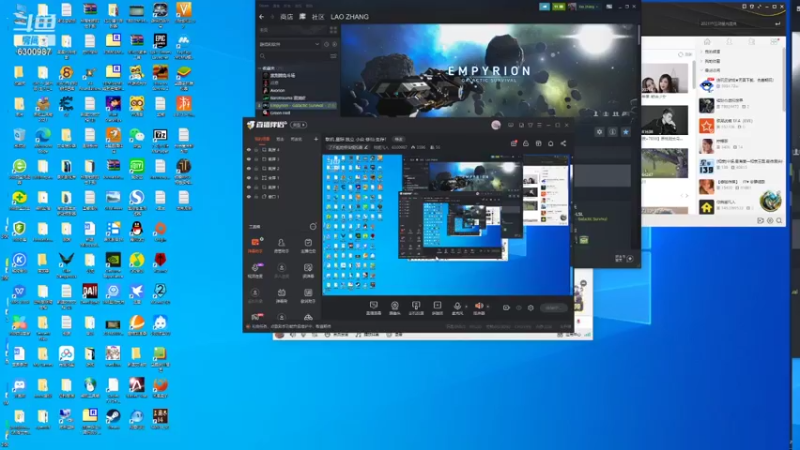Select Green Hell in the Steam game list
This screenshot has height=450, width=800.
[280, 113]
